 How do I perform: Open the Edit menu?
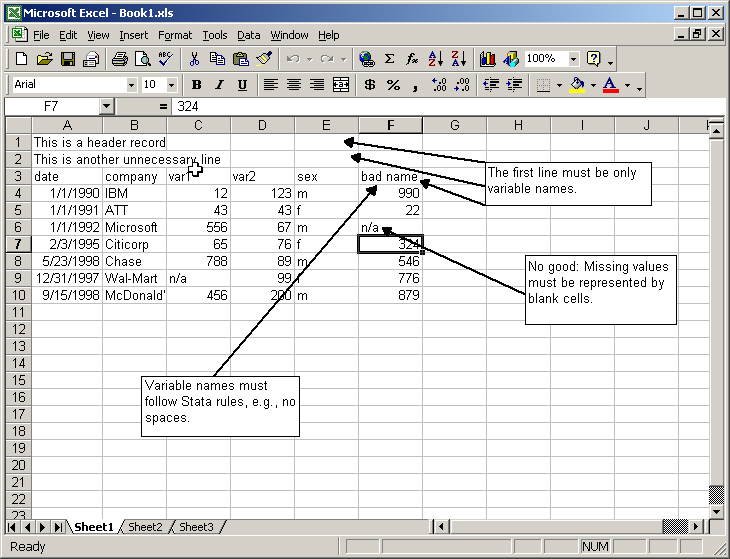pyautogui.click(x=68, y=35)
